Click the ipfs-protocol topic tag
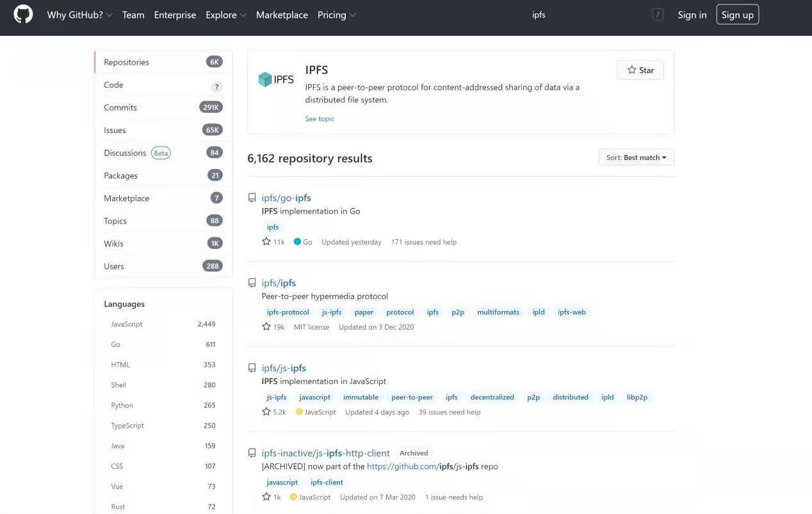This screenshot has width=812, height=514. (288, 312)
